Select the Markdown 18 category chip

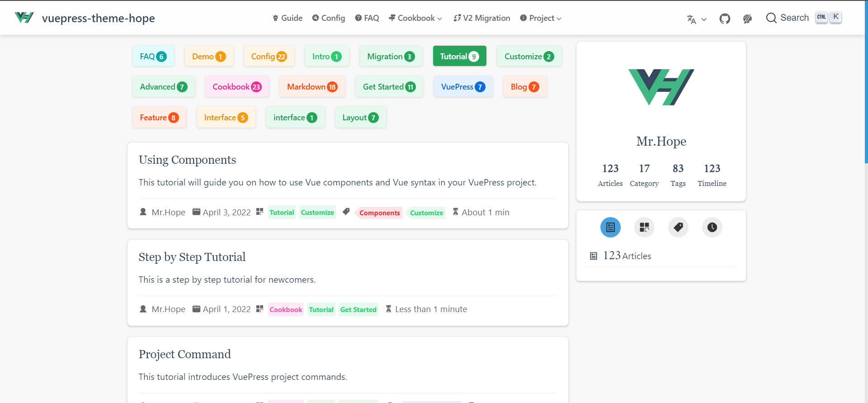pos(312,86)
